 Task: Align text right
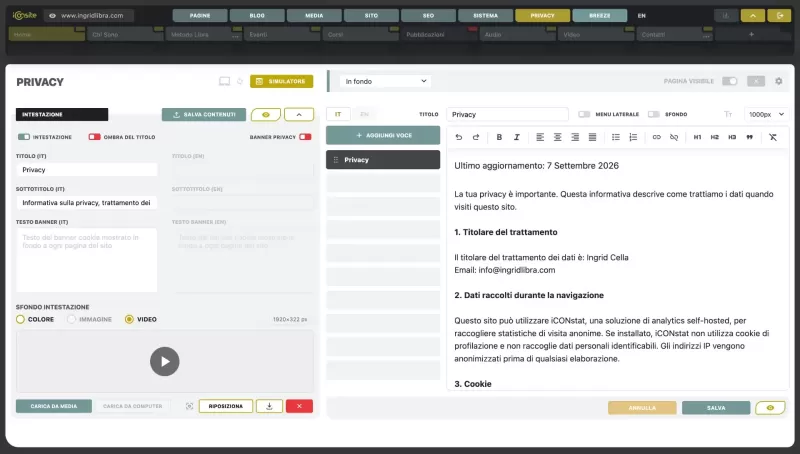[575, 137]
